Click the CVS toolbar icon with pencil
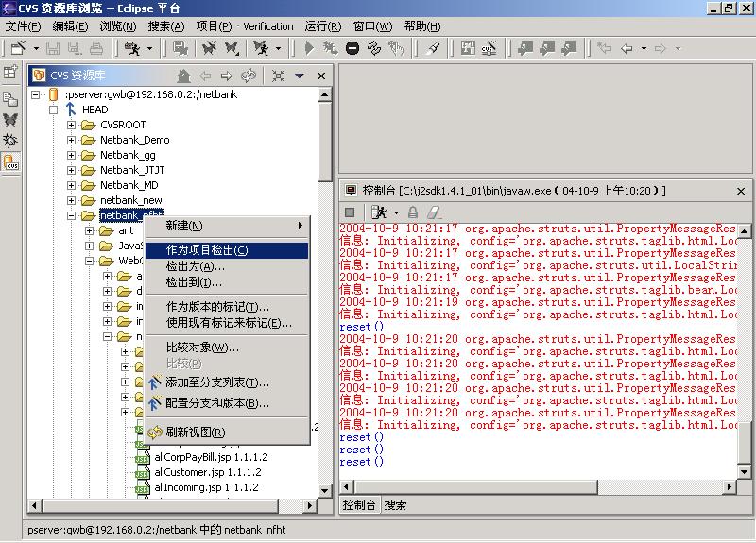Screen dimensions: 756x543 (x=489, y=48)
